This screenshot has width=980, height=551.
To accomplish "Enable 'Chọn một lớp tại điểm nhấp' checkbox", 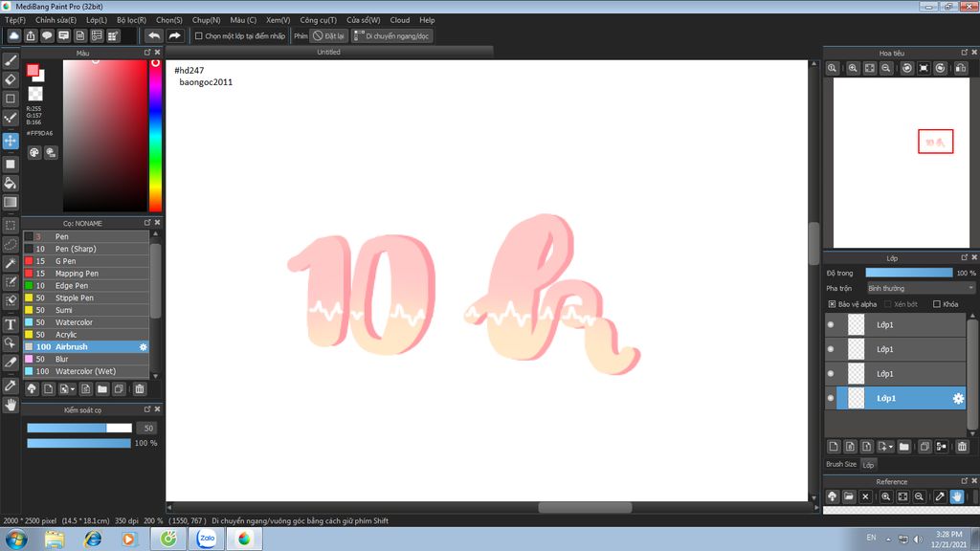I will coord(199,36).
